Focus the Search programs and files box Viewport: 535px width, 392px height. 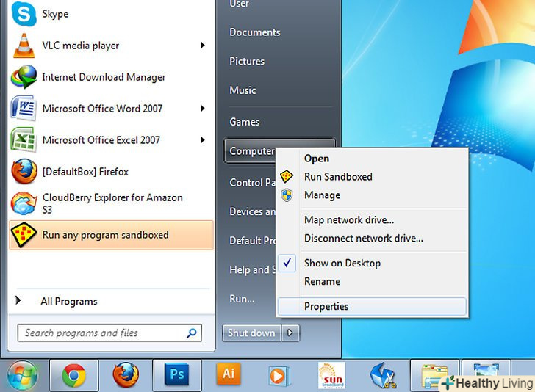point(109,333)
